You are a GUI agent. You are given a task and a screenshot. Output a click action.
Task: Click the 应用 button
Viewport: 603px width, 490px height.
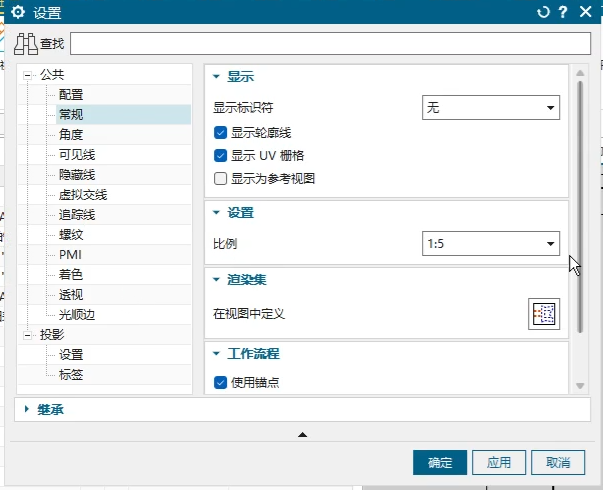(x=499, y=462)
